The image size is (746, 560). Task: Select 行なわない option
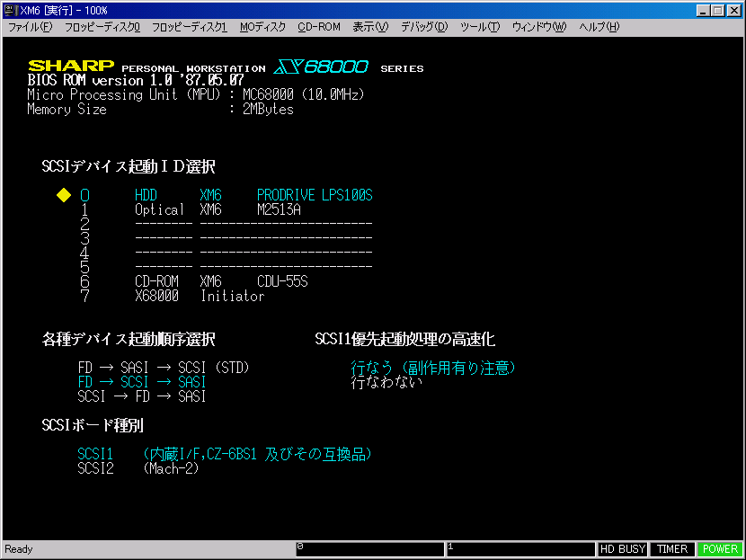pos(386,382)
